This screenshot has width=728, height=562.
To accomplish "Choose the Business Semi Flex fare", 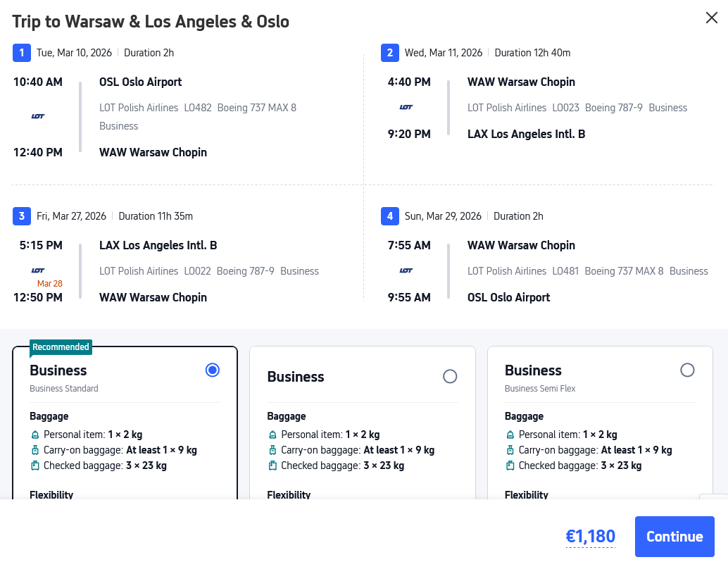I will point(687,370).
